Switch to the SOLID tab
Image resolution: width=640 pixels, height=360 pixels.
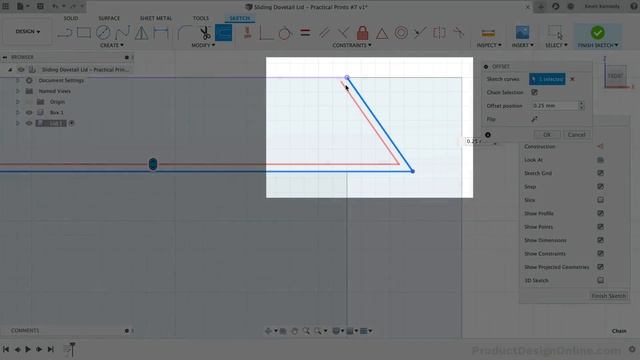point(71,18)
